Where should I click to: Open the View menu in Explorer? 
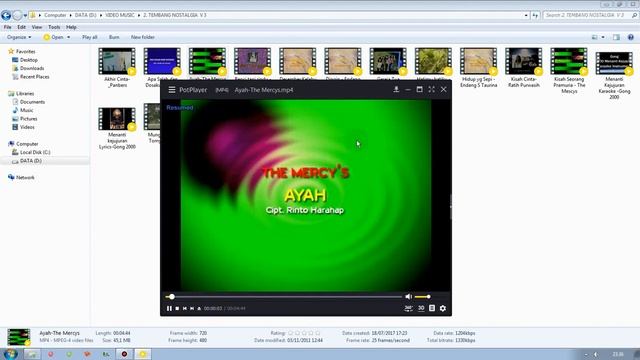37,27
